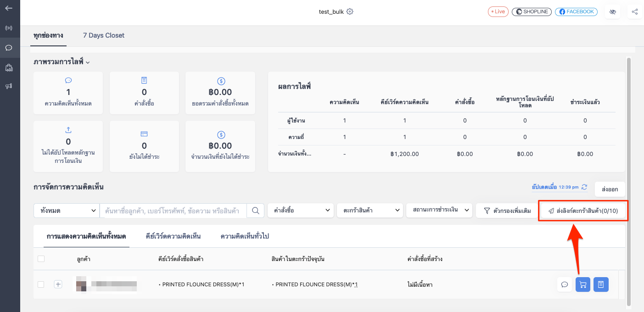Click the vertical scrollbar of the page

(x=629, y=181)
